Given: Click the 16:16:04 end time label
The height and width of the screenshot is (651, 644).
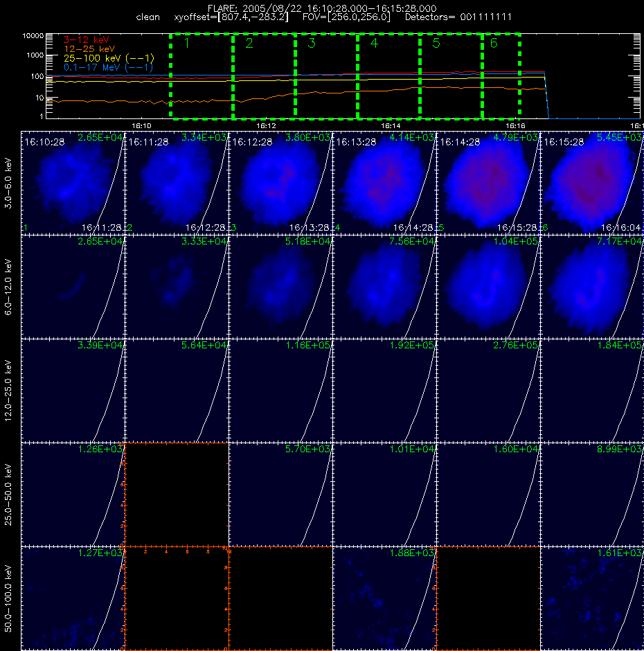Looking at the screenshot, I should (x=622, y=228).
